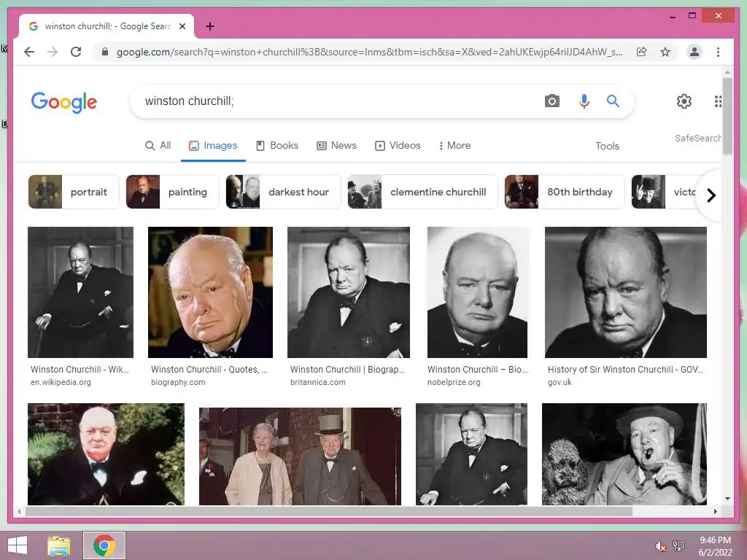Click the address bar URL
The height and width of the screenshot is (560, 747).
[370, 52]
